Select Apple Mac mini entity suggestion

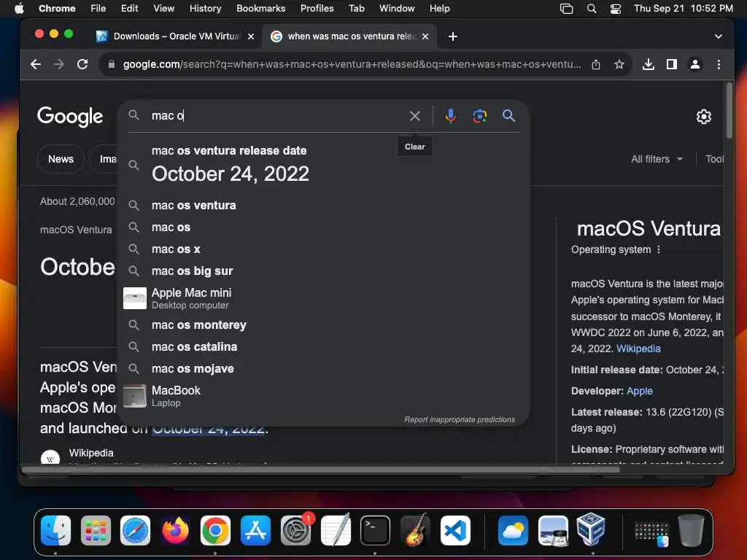[x=324, y=298]
